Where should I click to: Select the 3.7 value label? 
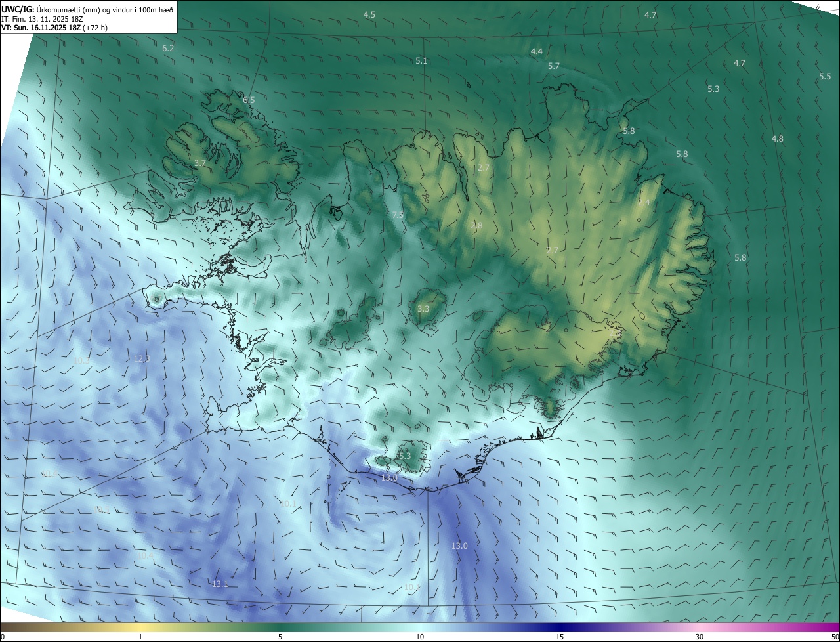201,162
